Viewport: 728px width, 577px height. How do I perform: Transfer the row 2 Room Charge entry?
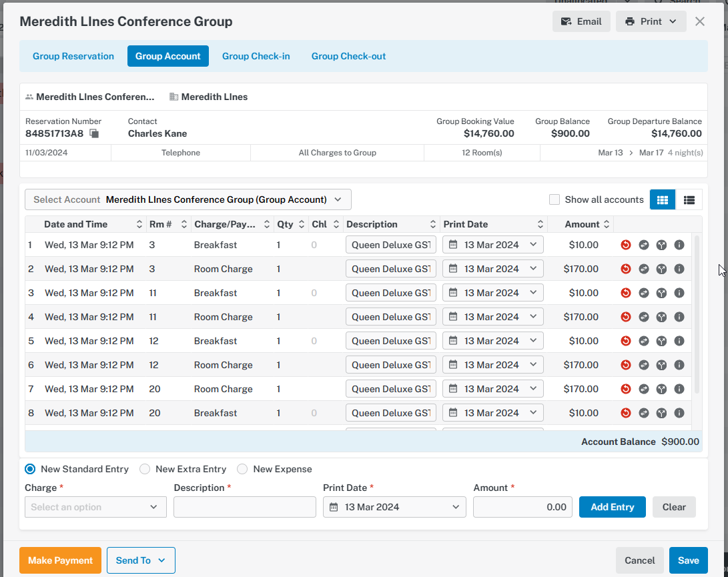[643, 269]
